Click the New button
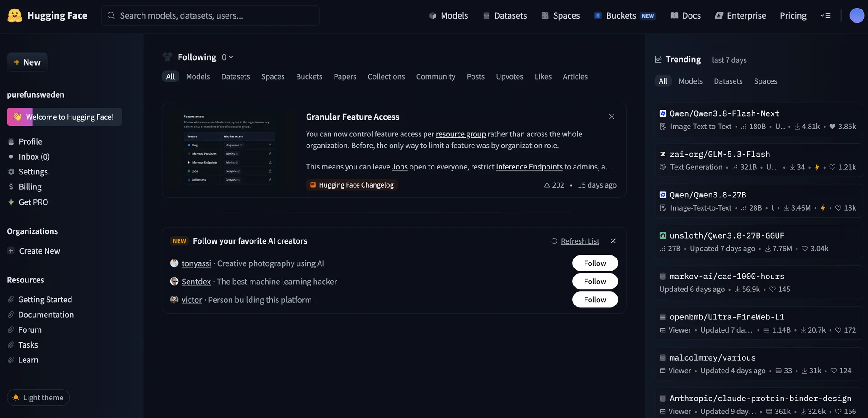Viewport: 868px width, 418px height. tap(28, 62)
